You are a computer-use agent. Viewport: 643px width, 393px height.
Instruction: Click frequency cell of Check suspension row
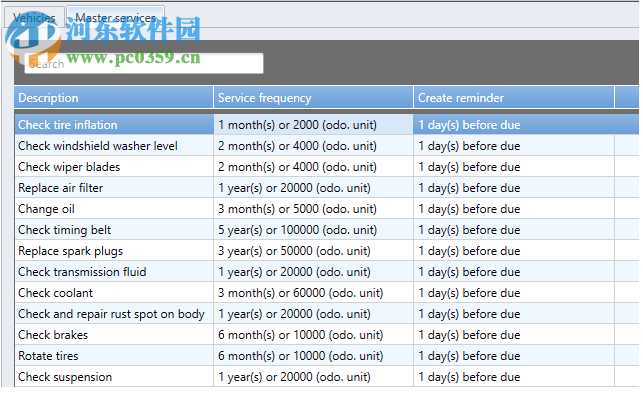[x=313, y=377]
